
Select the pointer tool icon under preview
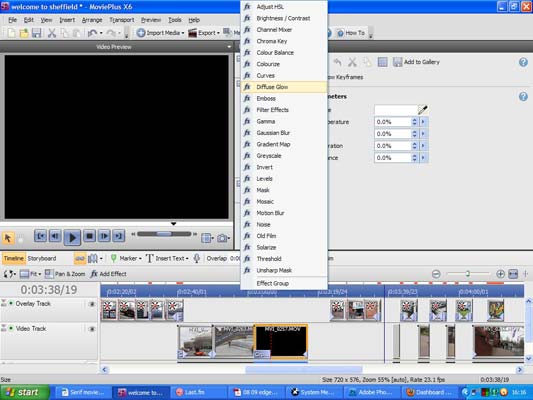8,238
